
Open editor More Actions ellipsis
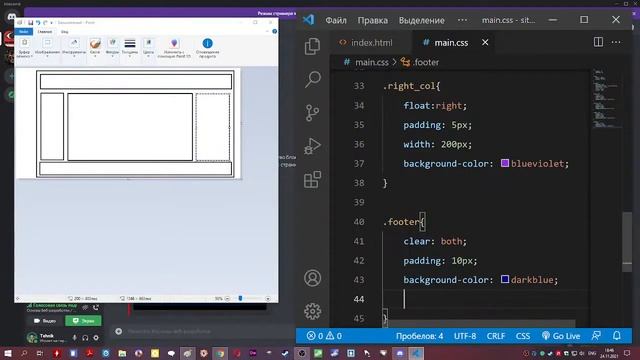[616, 42]
